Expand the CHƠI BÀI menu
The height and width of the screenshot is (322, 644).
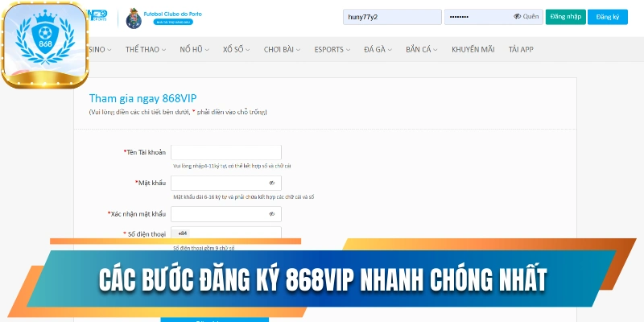[282, 49]
